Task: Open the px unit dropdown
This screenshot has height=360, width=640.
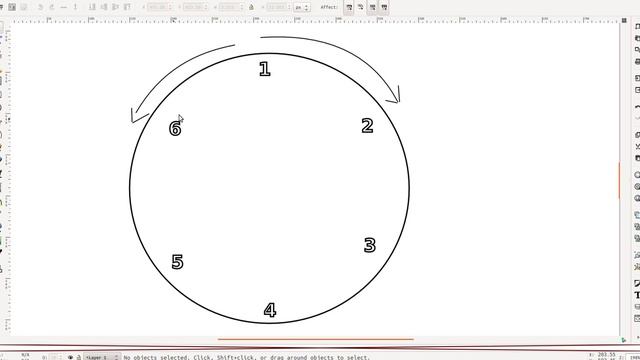Action: 302,7
